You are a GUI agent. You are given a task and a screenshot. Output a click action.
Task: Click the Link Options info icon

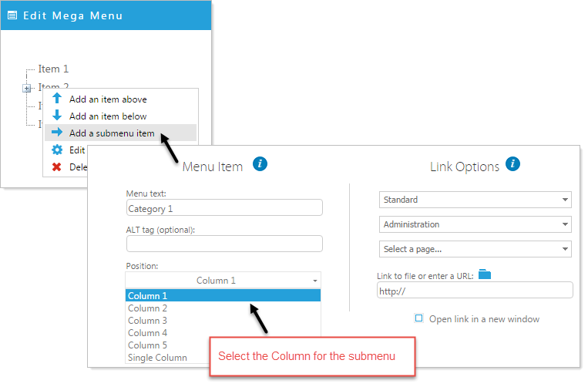[x=512, y=164]
